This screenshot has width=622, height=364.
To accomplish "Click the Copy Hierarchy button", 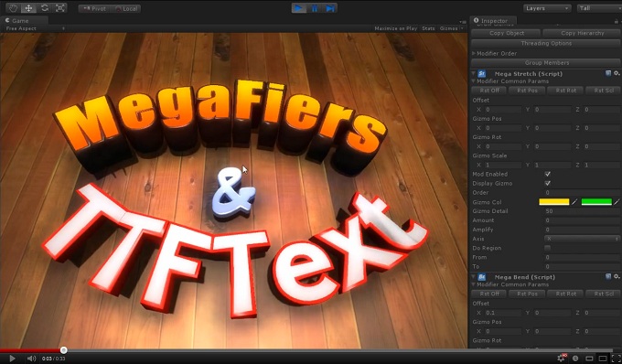I will coord(582,33).
